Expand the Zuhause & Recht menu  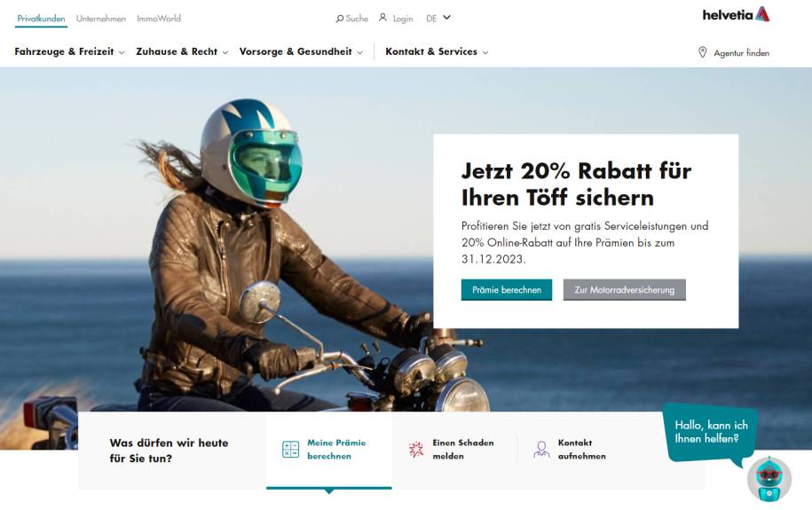point(182,51)
